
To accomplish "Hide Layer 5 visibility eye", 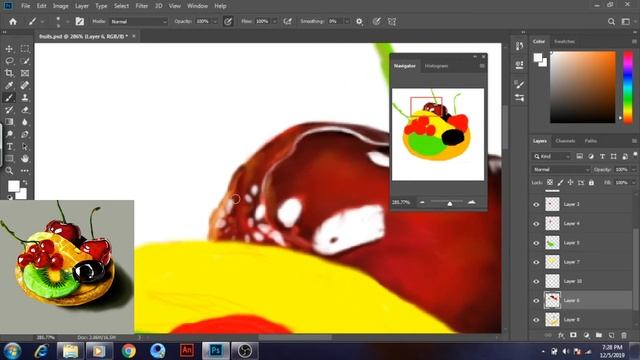I will [x=536, y=243].
